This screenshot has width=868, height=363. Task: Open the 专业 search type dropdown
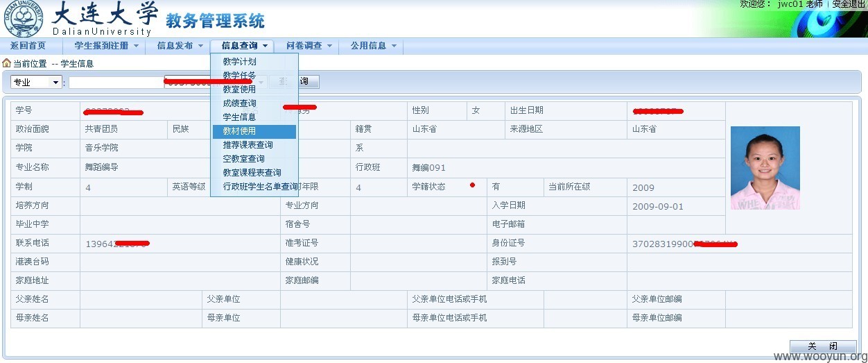click(x=36, y=82)
